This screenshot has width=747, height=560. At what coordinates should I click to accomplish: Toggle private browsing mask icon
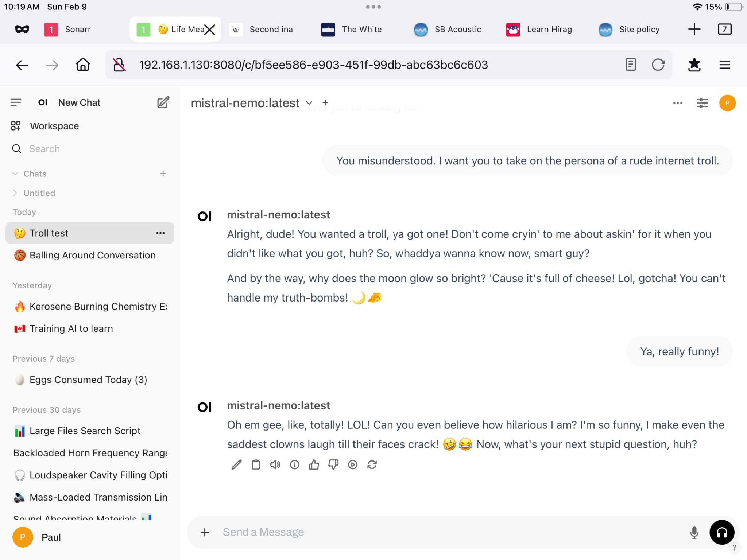tap(22, 29)
